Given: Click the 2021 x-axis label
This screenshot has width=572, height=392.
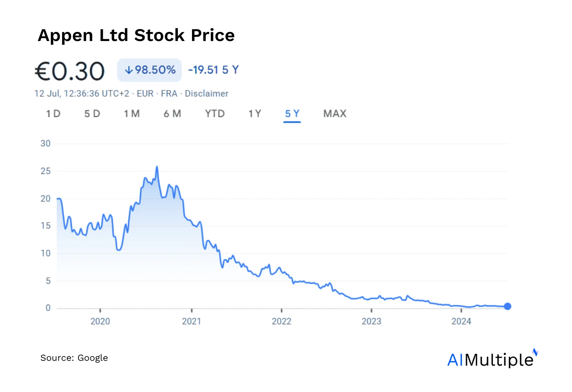Looking at the screenshot, I should point(192,321).
